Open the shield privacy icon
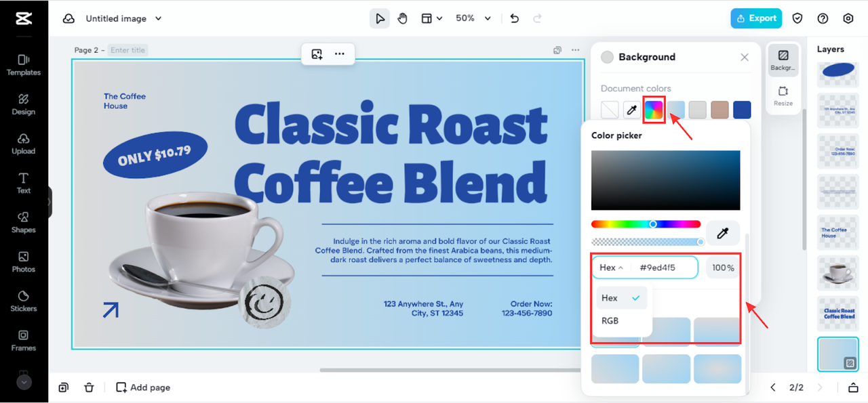The image size is (868, 403). 798,18
